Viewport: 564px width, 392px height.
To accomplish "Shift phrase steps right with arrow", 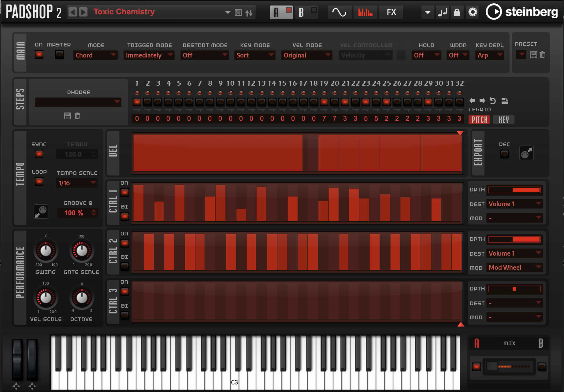I will point(482,101).
